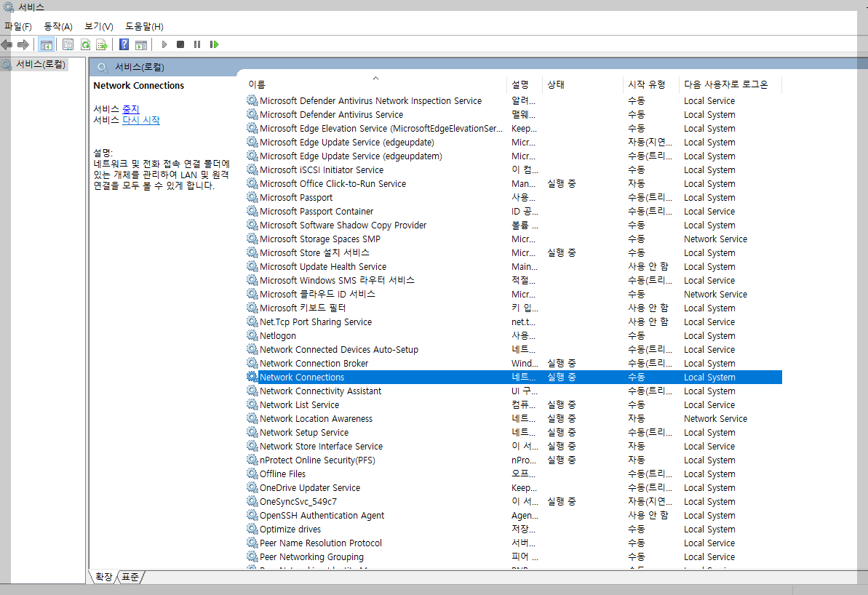This screenshot has height=595, width=868.
Task: Select nProtect Online Security(PFS) row
Action: pos(513,460)
